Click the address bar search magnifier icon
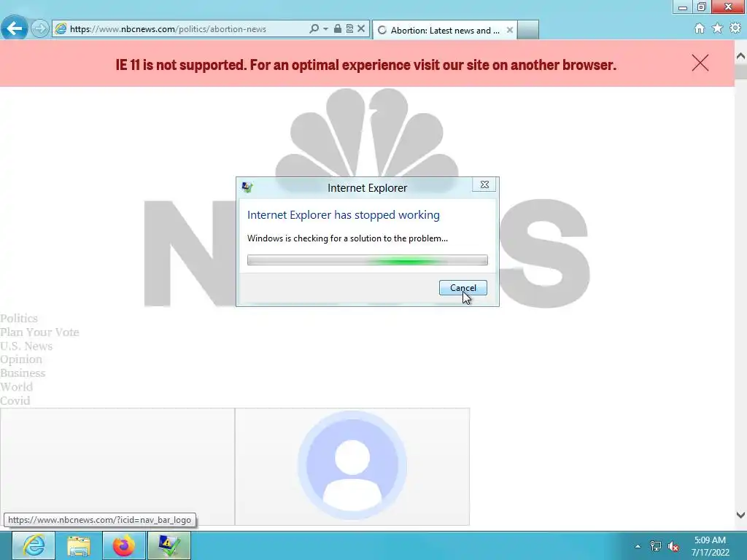Image resolution: width=747 pixels, height=560 pixels. tap(314, 29)
